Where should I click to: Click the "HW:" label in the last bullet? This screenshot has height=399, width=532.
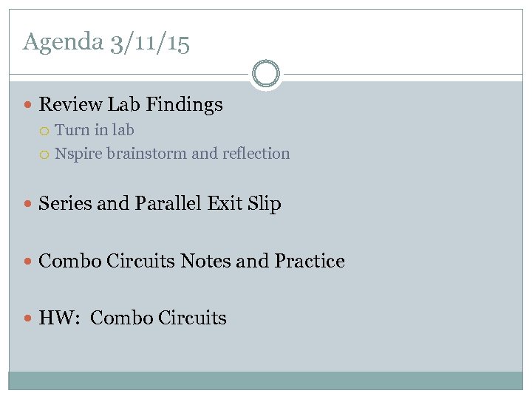tap(60, 318)
